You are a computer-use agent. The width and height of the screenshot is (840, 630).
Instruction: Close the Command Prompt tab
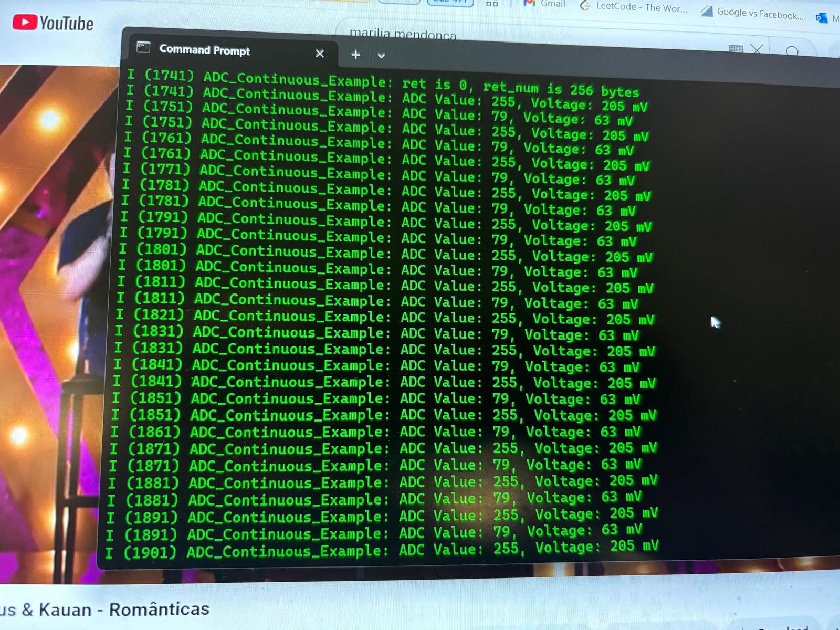[x=320, y=54]
